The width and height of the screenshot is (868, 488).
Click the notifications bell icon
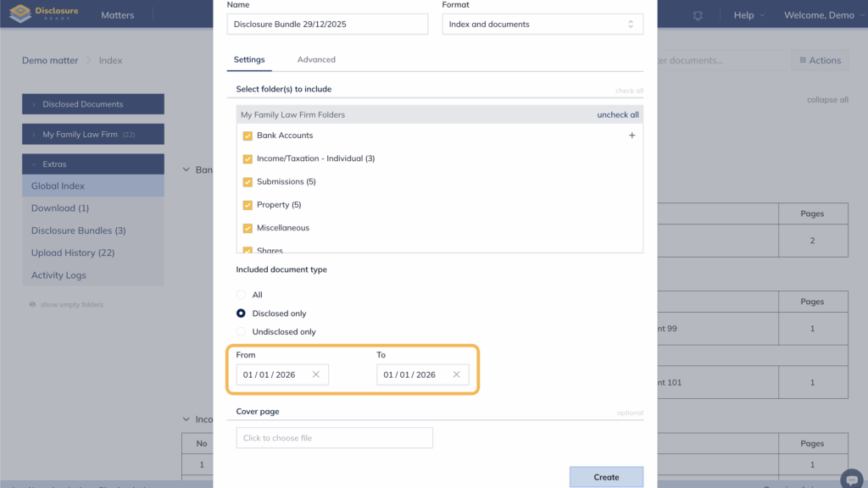(x=698, y=15)
